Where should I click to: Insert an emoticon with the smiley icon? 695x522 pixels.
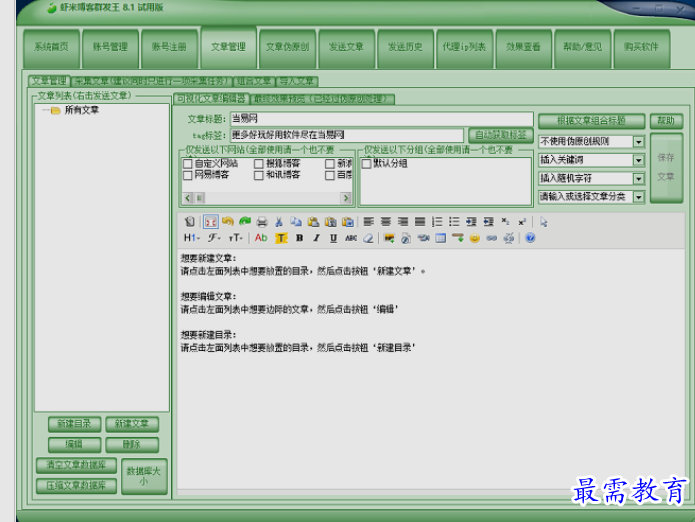point(475,238)
